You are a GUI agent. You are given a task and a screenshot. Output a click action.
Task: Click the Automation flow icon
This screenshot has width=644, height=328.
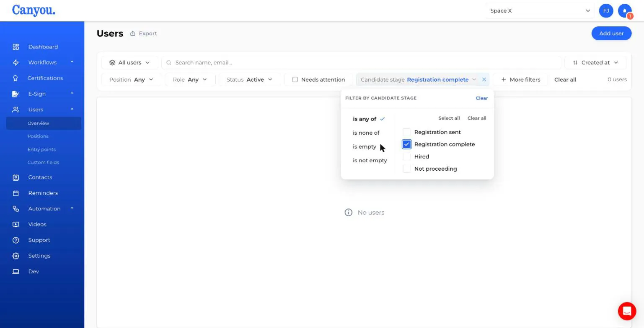click(x=16, y=209)
